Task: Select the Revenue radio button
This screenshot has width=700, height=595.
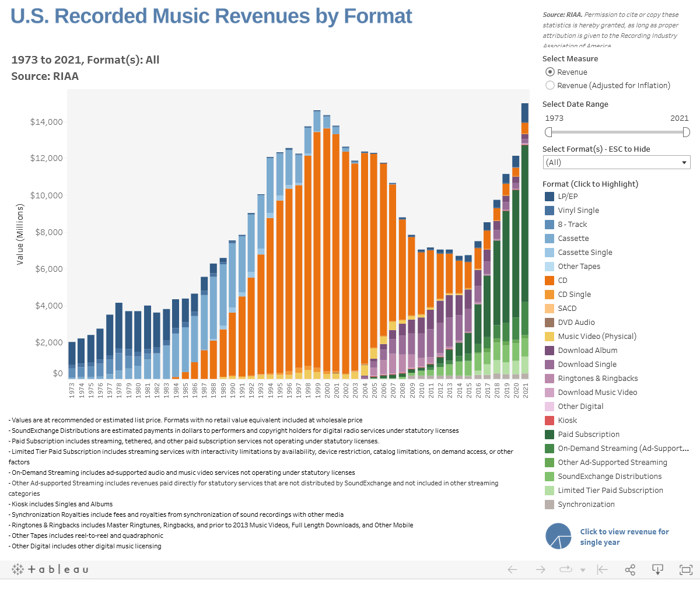Action: 549,72
